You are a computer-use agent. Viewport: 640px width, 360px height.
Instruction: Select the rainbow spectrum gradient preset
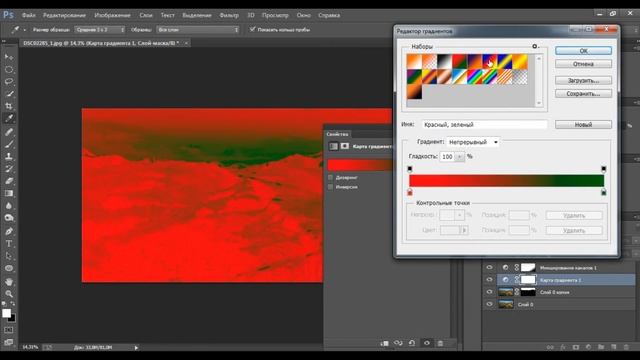(x=474, y=77)
